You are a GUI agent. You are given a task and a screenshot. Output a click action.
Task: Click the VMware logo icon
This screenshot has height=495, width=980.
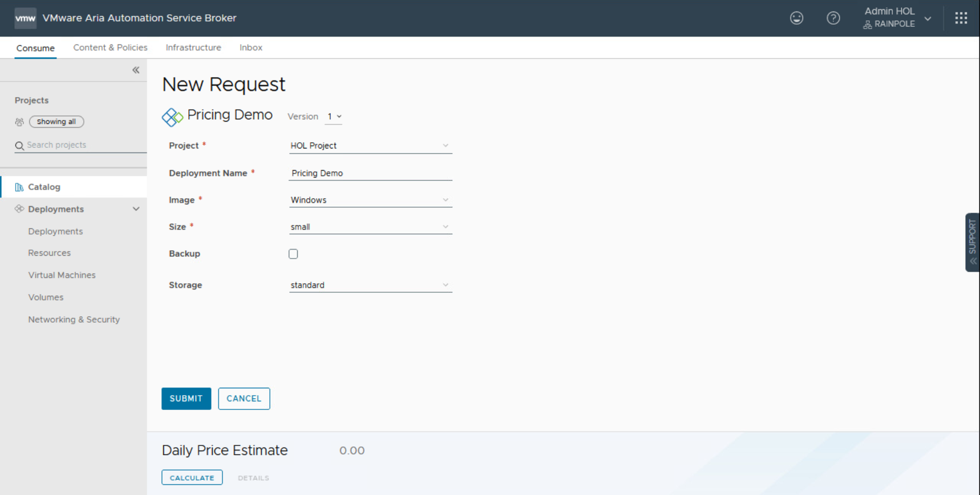25,18
